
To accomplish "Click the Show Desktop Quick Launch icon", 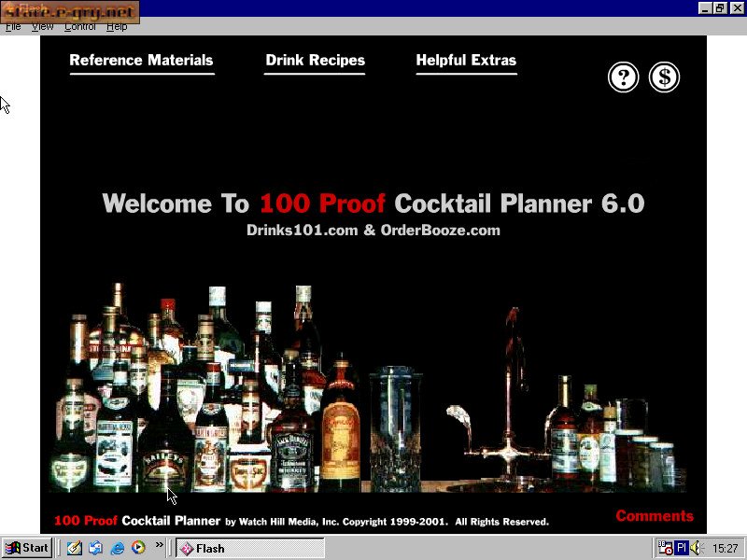I will (75, 548).
